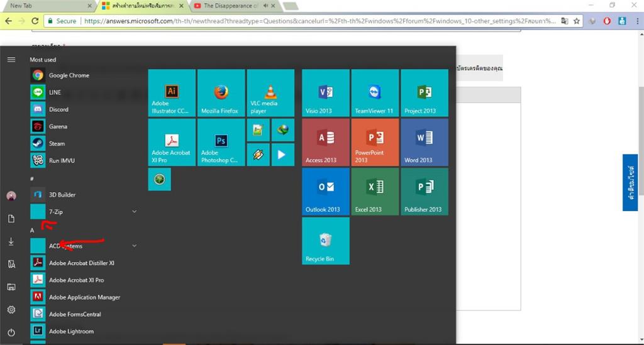The image size is (644, 345).
Task: Click the small play-arrow tile
Action: (282, 155)
